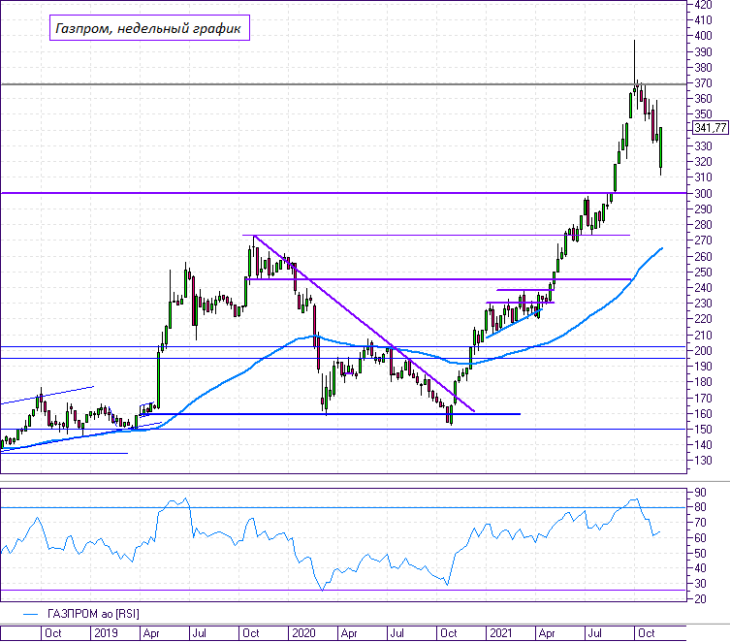The image size is (730, 642).
Task: Click price axis value 150
Action: [x=703, y=430]
